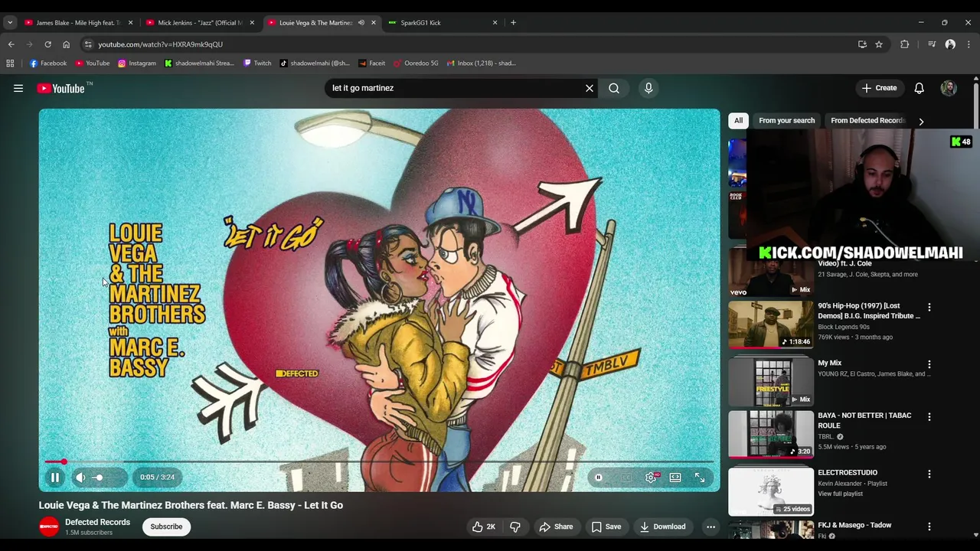980x551 pixels.
Task: Mute the video with speaker icon
Action: pyautogui.click(x=80, y=478)
